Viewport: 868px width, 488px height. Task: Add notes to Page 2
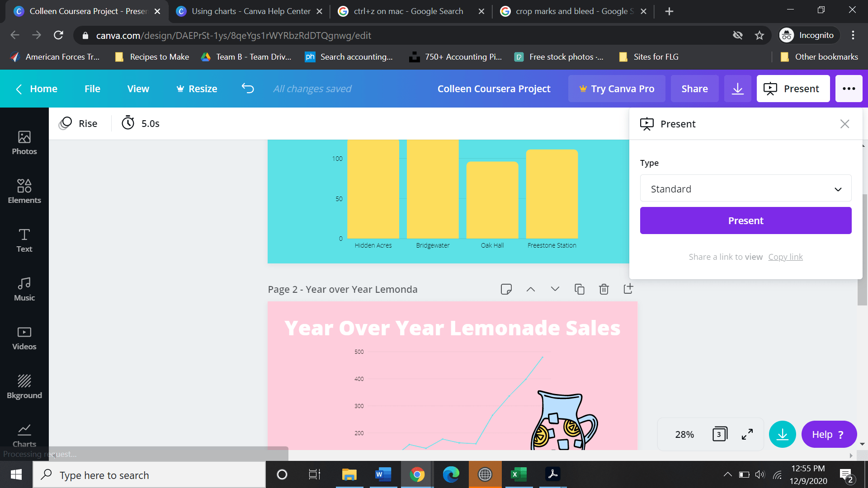click(506, 289)
